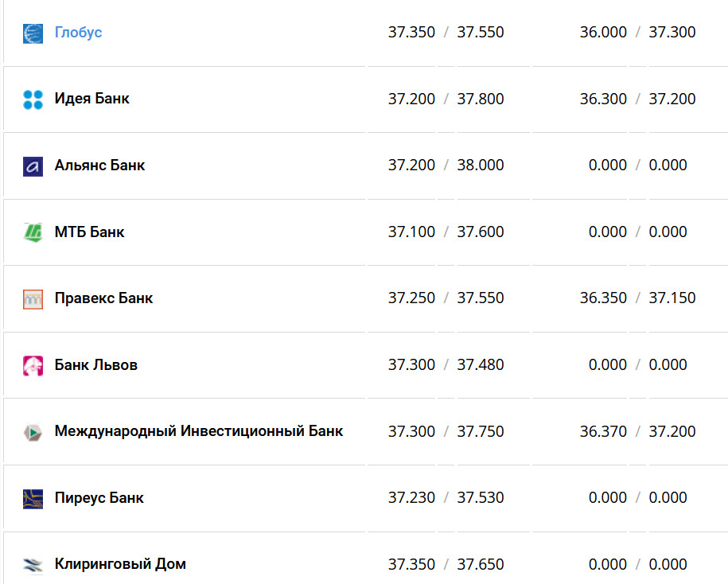Click the МТБ Банк green logo
Image resolution: width=728 pixels, height=584 pixels.
click(33, 232)
